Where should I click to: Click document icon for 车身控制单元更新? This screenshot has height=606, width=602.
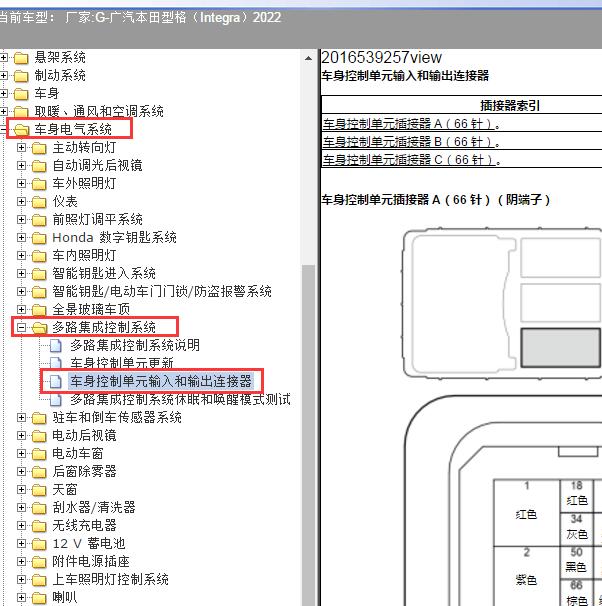coord(56,363)
